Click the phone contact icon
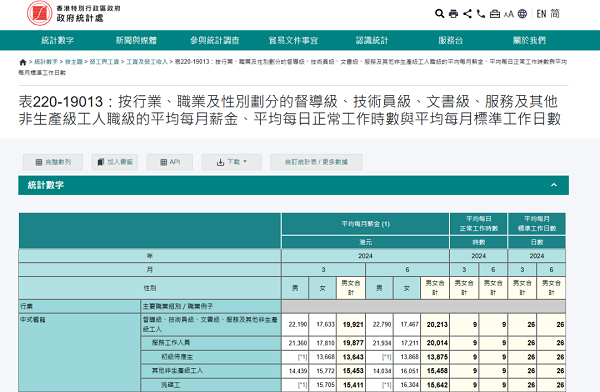 coord(481,14)
